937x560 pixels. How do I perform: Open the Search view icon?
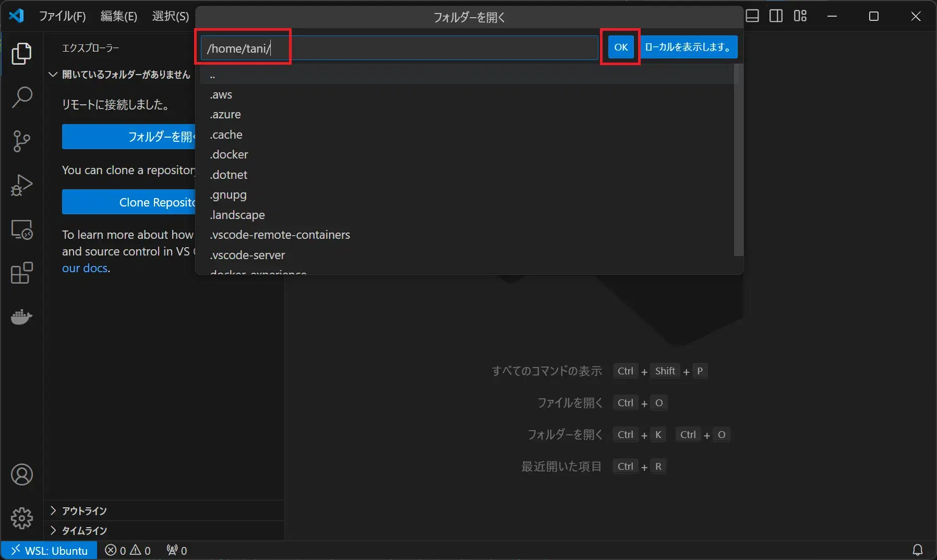pyautogui.click(x=21, y=98)
